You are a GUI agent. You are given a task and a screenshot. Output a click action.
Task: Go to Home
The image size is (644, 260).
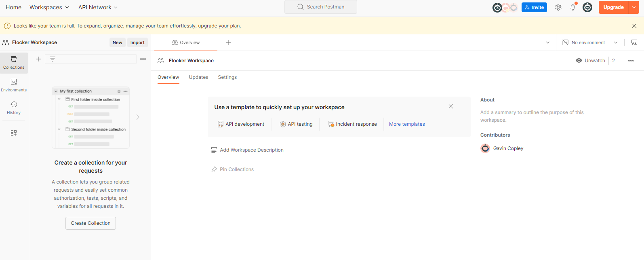(13, 7)
